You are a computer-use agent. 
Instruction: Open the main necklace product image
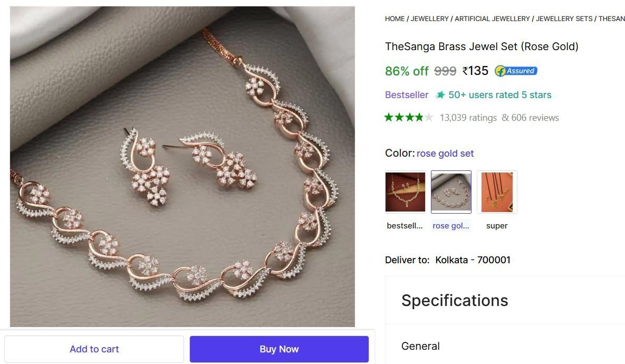point(182,167)
